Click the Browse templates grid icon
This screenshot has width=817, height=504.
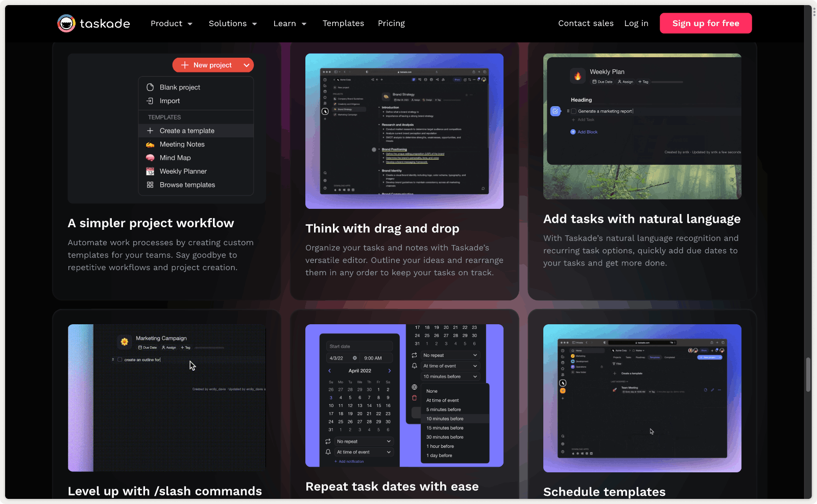tap(150, 185)
